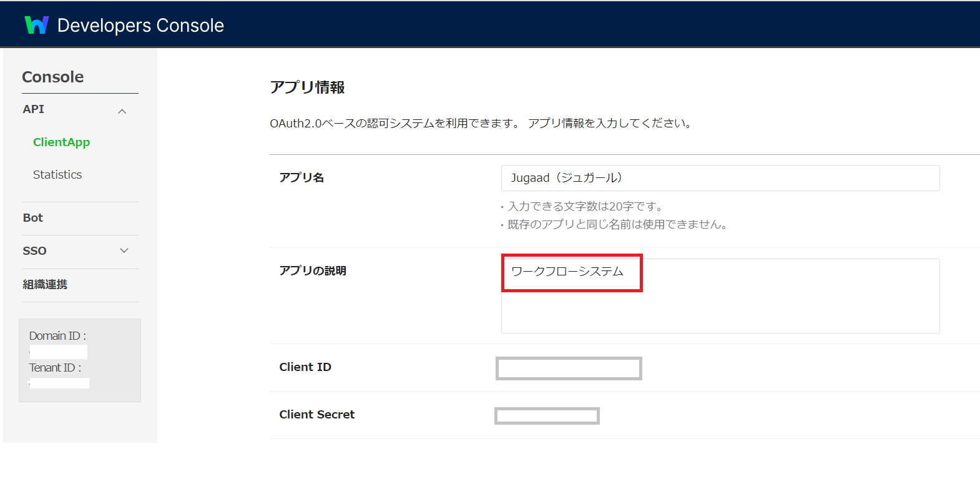Expand the SSO menu section chevron
Screen dimensions: 980x504
[124, 250]
